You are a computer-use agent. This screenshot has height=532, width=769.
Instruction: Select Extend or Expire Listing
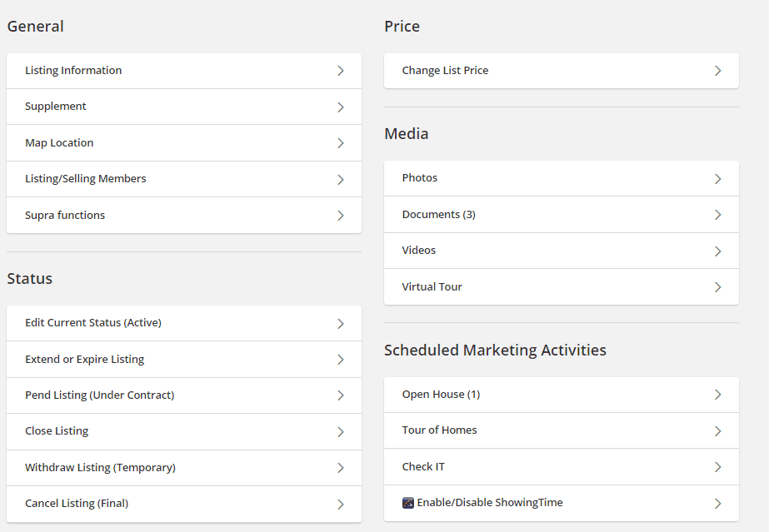184,360
